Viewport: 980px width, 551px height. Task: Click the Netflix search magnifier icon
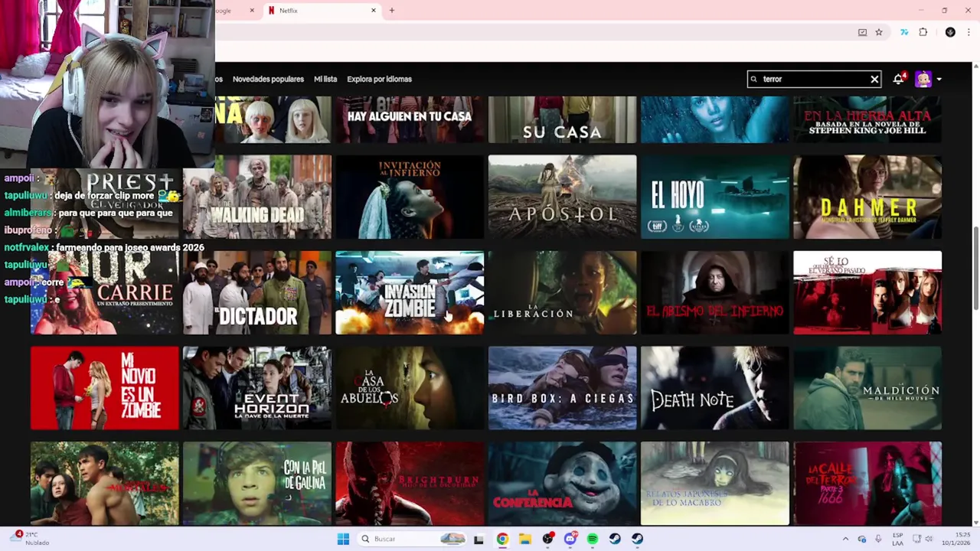pyautogui.click(x=754, y=79)
